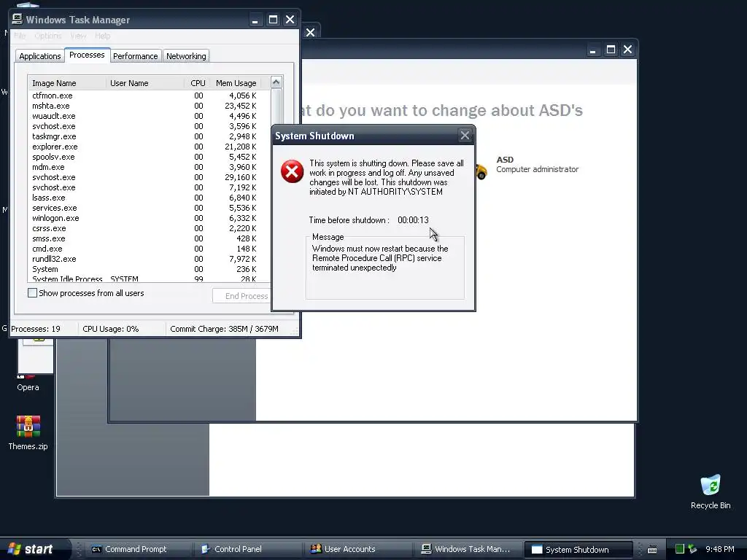Click the 9:48 PM taskbar clock
Screen dimensions: 747x560
coord(719,549)
